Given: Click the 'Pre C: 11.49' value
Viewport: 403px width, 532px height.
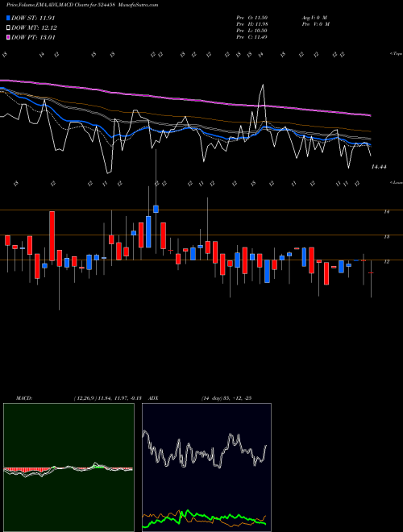Looking at the screenshot, I should (x=251, y=37).
